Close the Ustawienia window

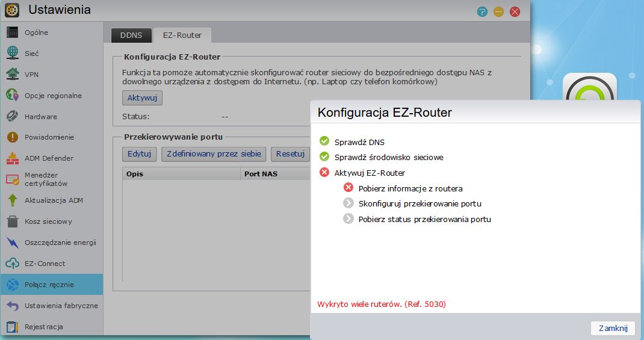coord(515,12)
